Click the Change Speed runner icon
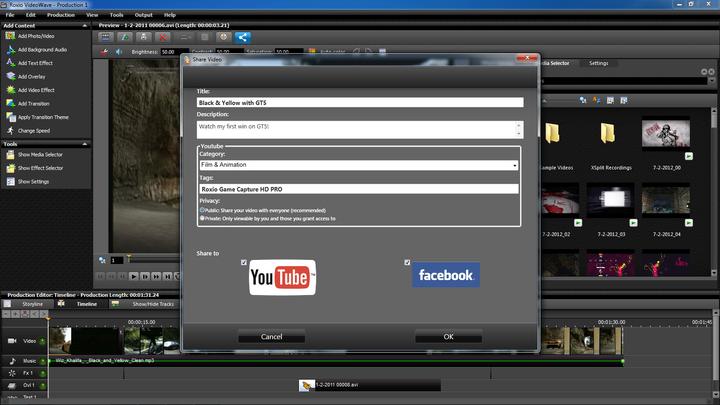720x405 pixels. (x=10, y=130)
